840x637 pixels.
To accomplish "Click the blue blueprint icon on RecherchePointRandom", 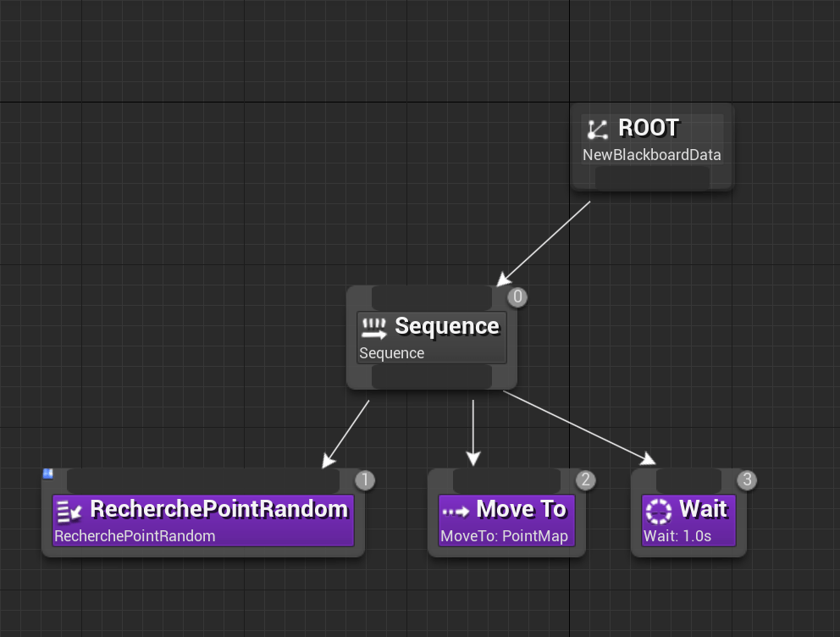I will tap(48, 474).
